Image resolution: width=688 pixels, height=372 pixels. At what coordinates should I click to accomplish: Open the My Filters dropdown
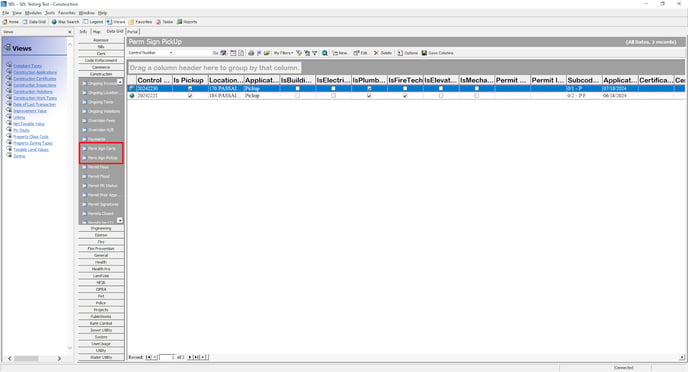point(283,53)
